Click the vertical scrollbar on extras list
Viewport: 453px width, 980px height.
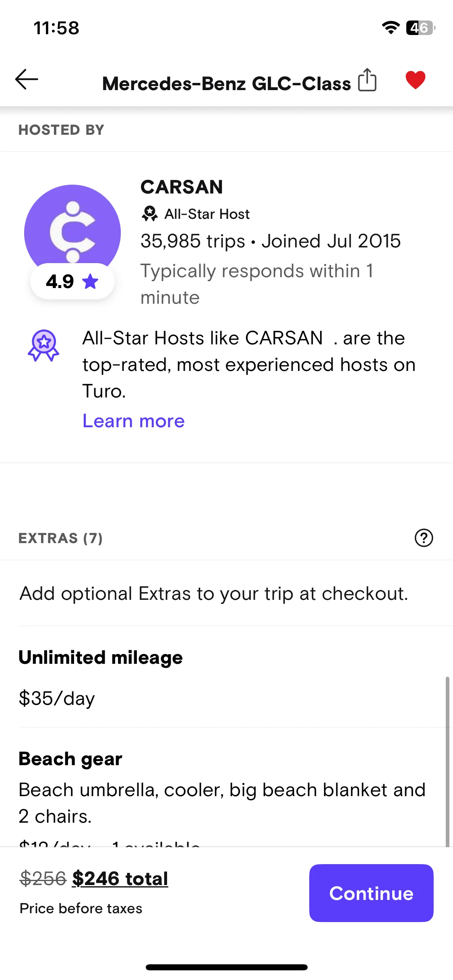click(447, 762)
